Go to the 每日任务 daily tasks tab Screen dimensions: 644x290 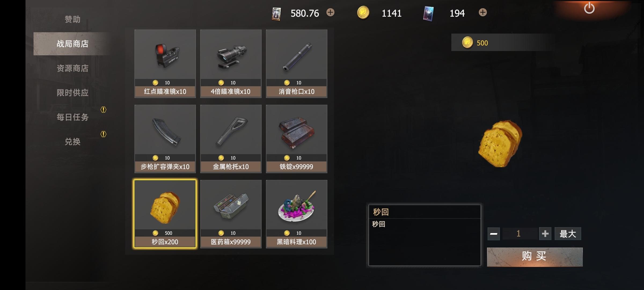(72, 117)
